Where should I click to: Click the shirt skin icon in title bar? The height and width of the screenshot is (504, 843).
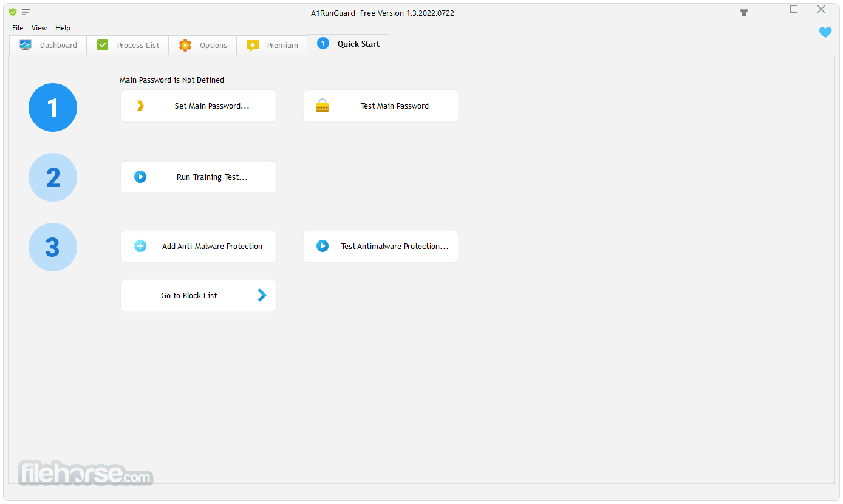[744, 12]
